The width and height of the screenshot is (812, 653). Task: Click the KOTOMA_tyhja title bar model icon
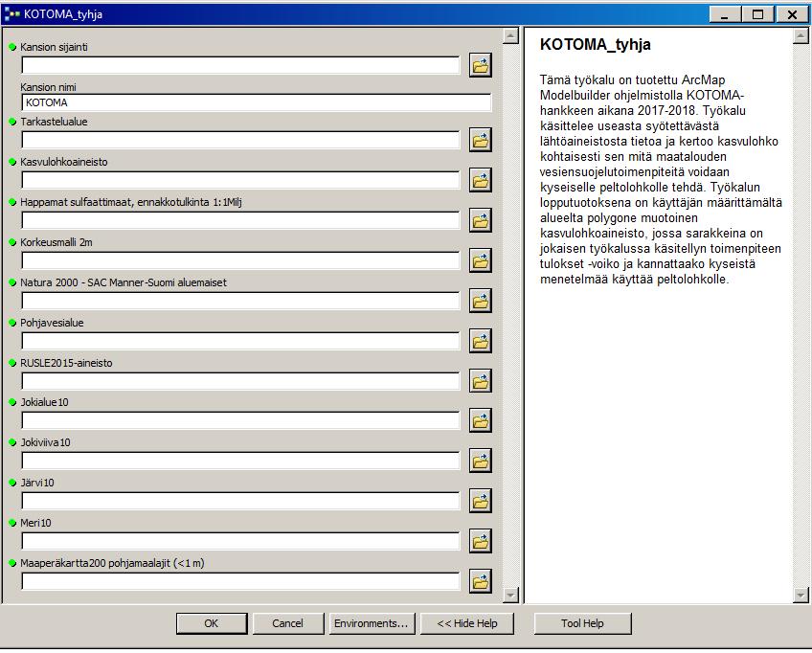11,14
